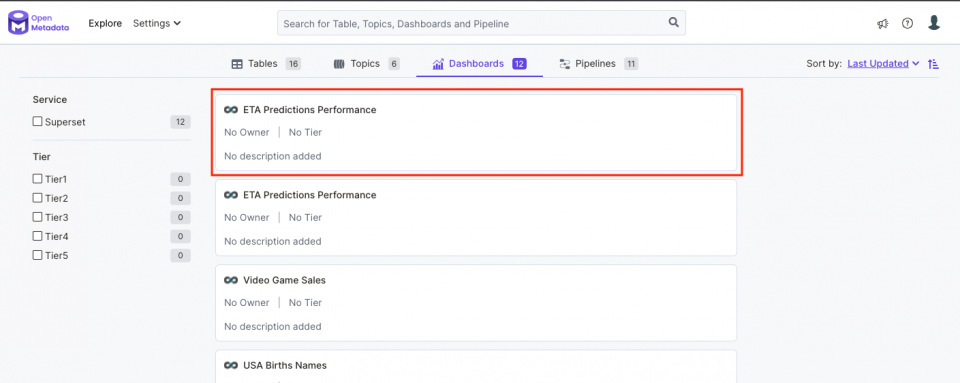Select the Dashboards tab
The width and height of the screenshot is (960, 383).
pos(479,64)
